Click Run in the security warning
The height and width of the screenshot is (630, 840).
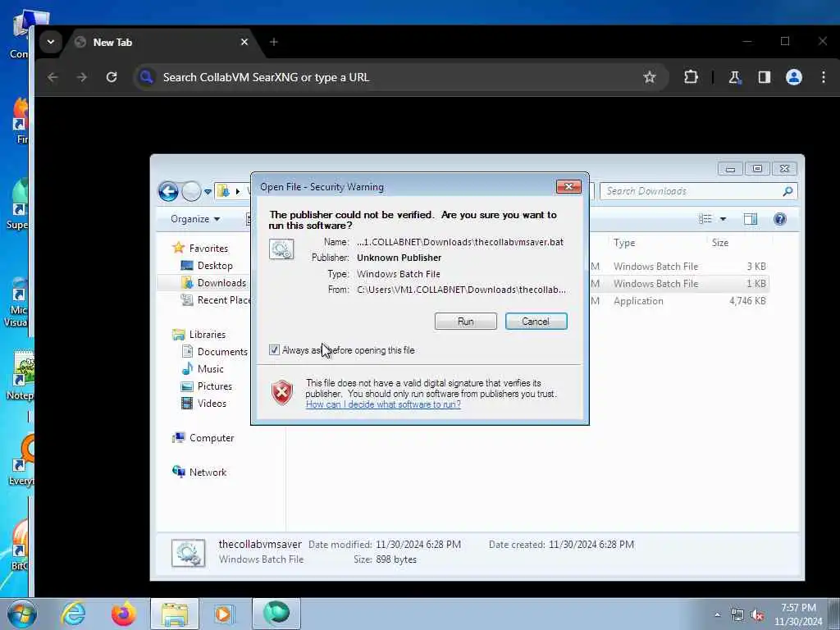coord(466,322)
